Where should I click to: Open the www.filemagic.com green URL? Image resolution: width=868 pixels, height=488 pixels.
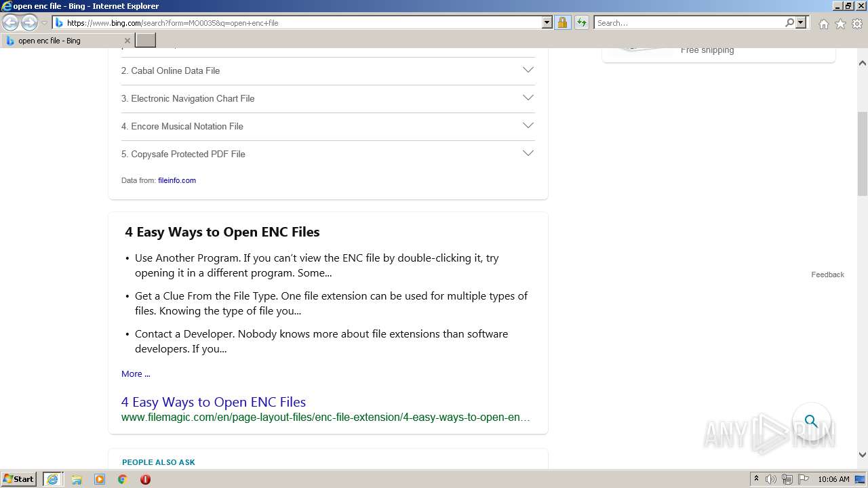(x=325, y=418)
